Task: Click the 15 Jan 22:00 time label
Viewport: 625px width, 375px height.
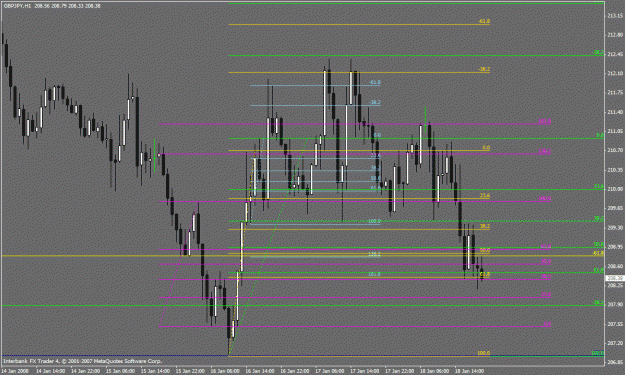Action: 190,371
